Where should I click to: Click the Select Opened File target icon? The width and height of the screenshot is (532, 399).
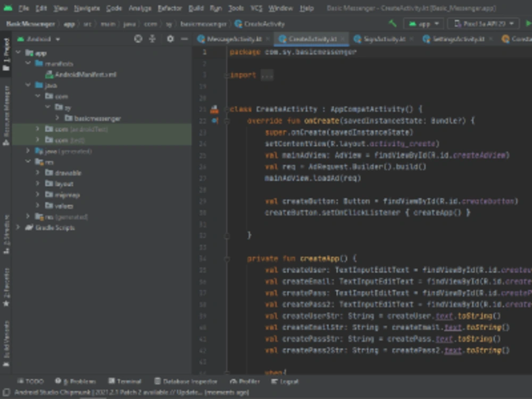[138, 39]
